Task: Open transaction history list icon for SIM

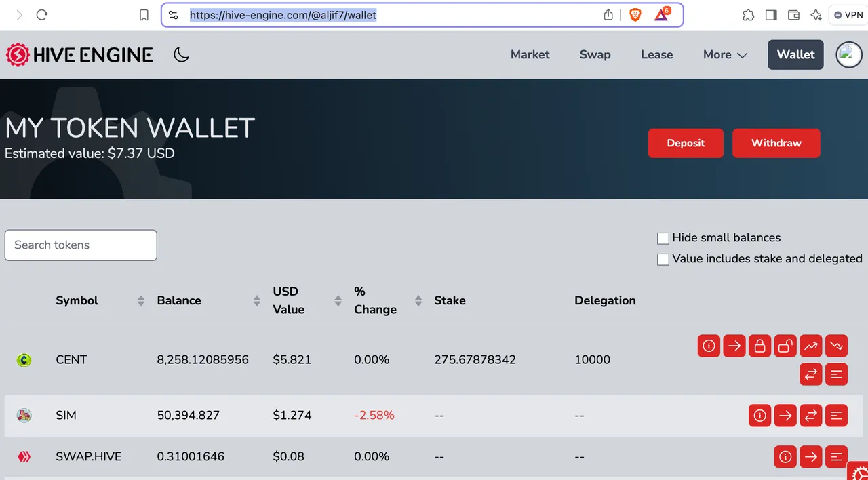Action: coord(836,415)
